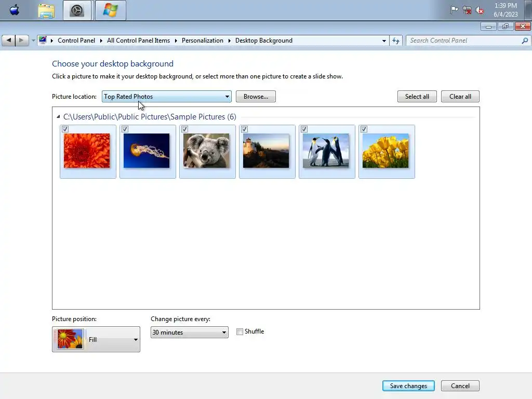The width and height of the screenshot is (532, 399).
Task: Restore down the Desktop Background window
Action: coord(506,26)
